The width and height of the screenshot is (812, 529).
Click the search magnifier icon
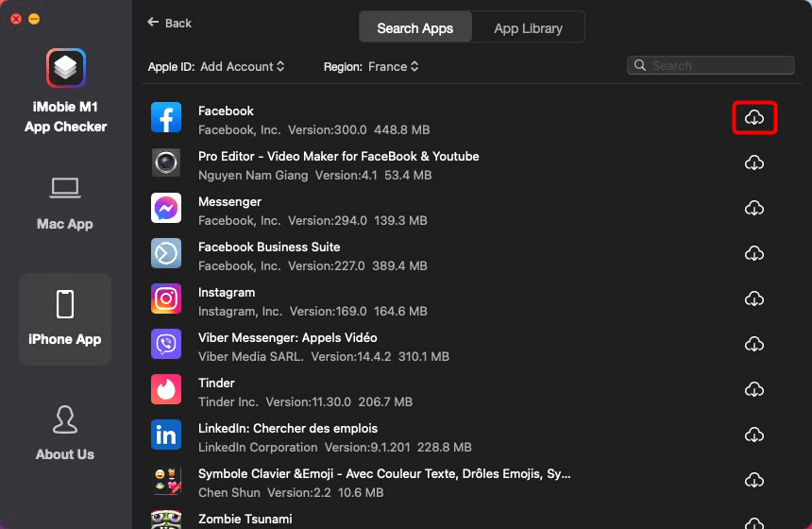[640, 65]
